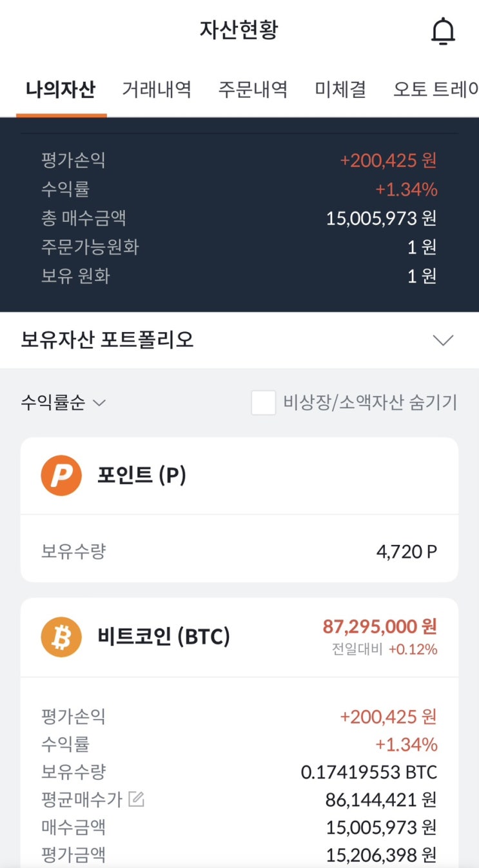Tap the 평균매수가 value 86,144,421 원
The width and height of the screenshot is (479, 868).
tap(380, 800)
